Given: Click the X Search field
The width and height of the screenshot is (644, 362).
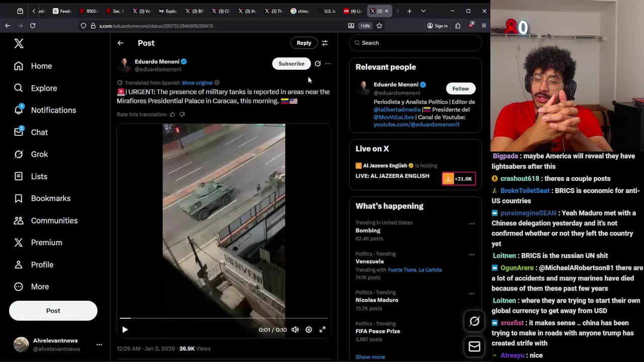Looking at the screenshot, I should [416, 43].
